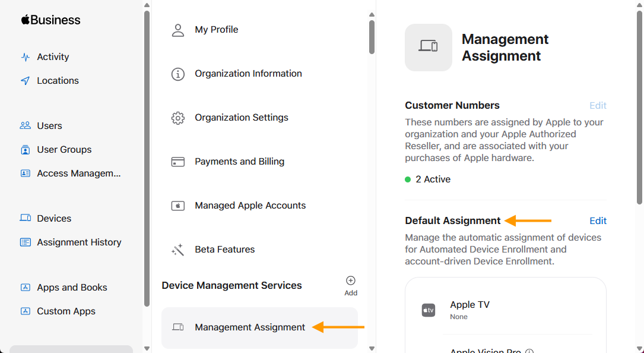644x353 pixels.
Task: Select the Users people icon
Action: click(x=26, y=125)
